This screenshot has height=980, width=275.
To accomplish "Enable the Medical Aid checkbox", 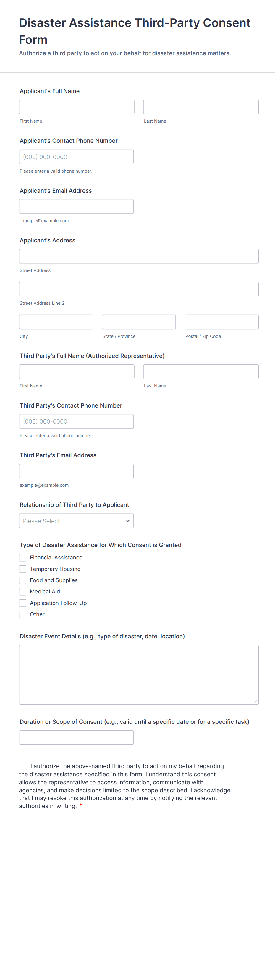I will click(x=23, y=592).
